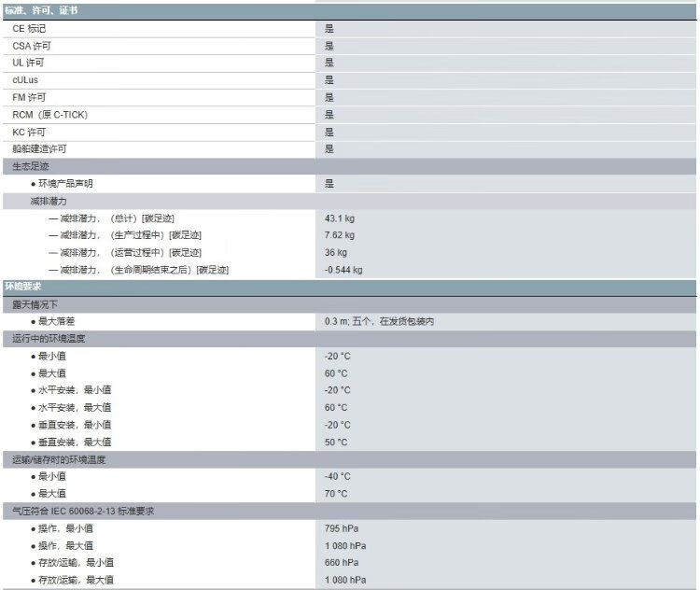Select the 最大落差 row label
The width and height of the screenshot is (700, 590).
coord(57,321)
